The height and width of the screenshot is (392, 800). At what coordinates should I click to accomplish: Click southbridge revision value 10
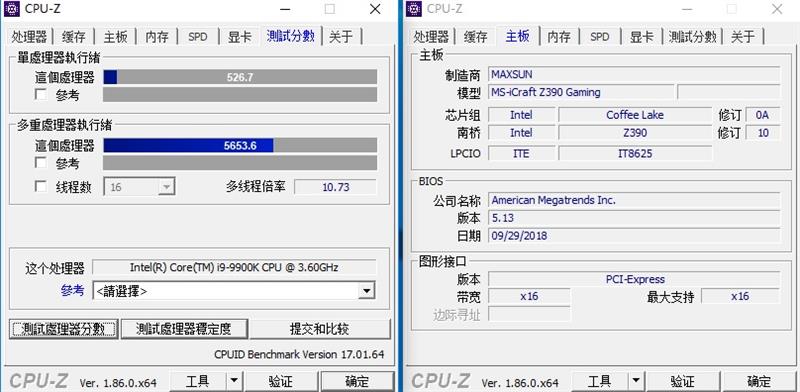[762, 133]
